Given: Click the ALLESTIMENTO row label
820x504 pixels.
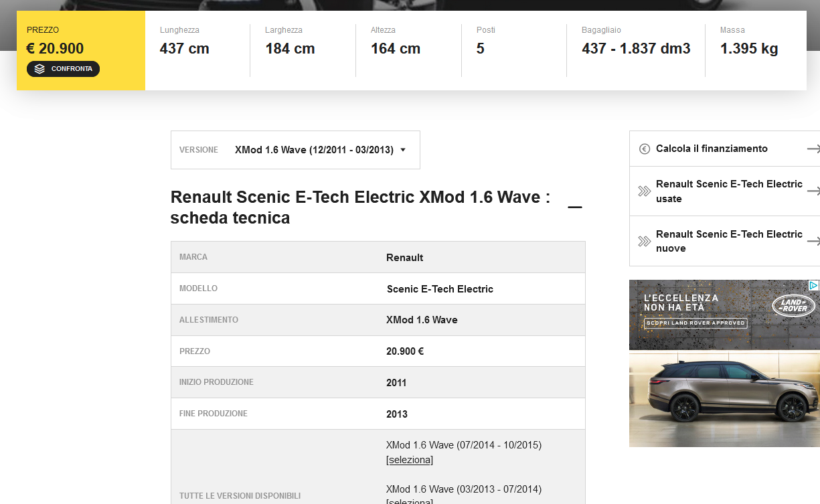Looking at the screenshot, I should [209, 320].
